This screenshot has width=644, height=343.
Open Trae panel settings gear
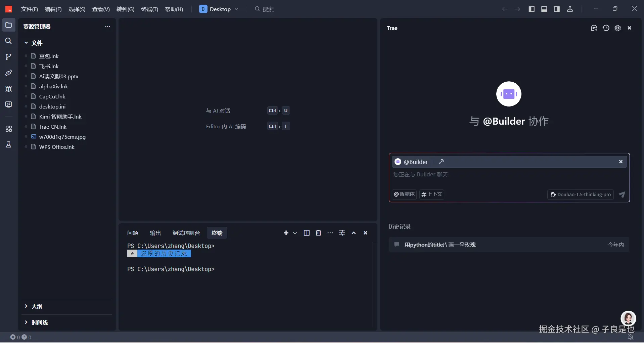tap(618, 28)
